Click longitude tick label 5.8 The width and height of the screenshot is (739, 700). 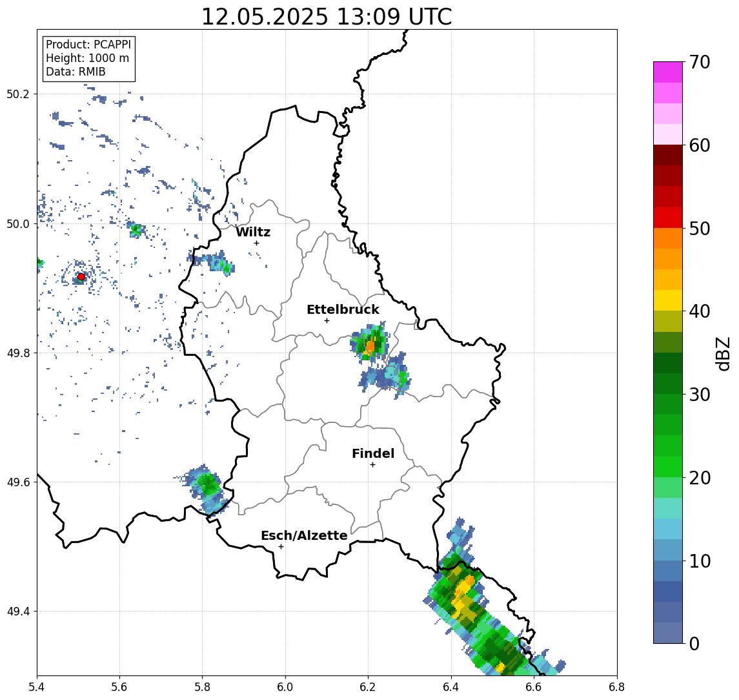[203, 687]
